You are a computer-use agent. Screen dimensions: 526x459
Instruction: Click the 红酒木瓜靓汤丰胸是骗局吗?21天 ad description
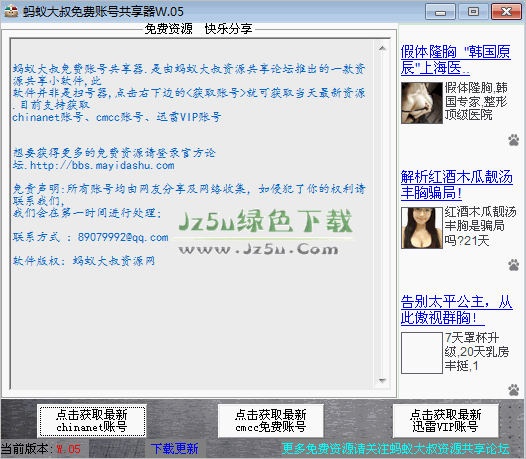[x=480, y=226]
